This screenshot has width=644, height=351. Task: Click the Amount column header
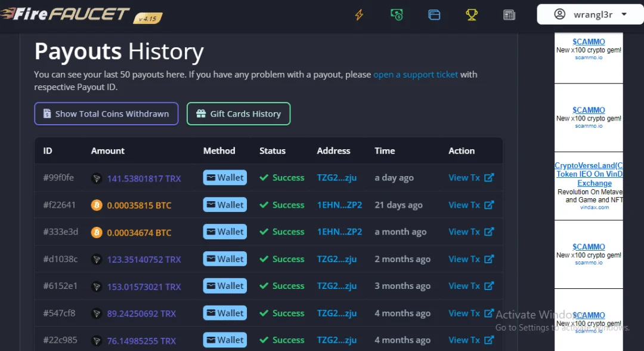[x=107, y=151]
